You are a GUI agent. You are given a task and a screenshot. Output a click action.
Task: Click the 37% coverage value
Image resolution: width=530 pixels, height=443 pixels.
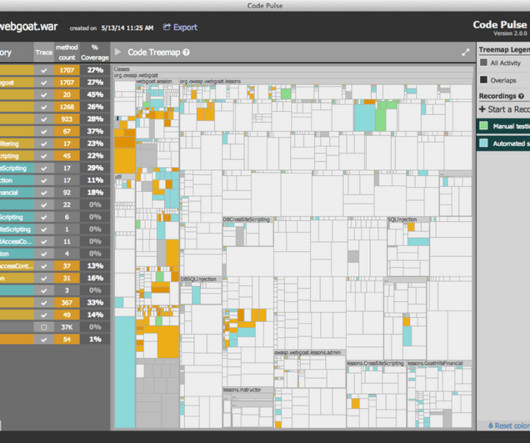point(95,131)
